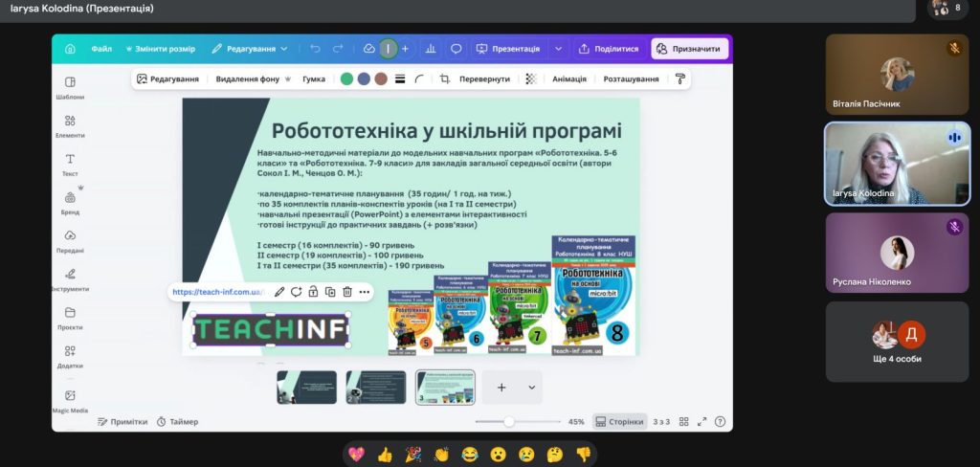This screenshot has height=467, width=980.
Task: Expand the add page chevron
Action: (x=531, y=388)
